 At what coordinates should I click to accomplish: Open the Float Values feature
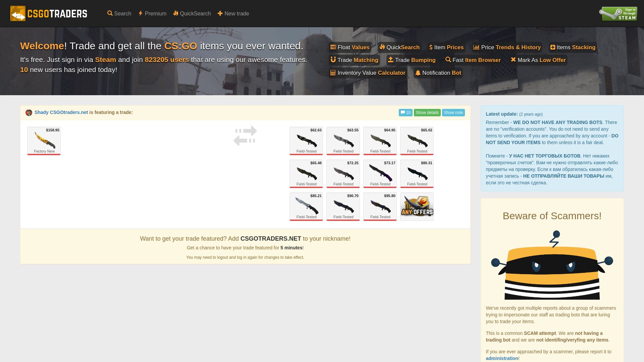click(x=350, y=47)
